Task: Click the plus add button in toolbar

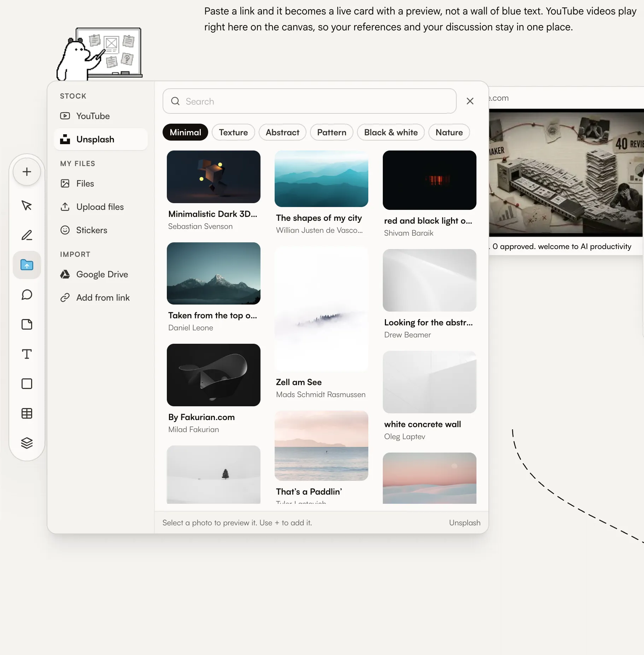Action: point(27,172)
